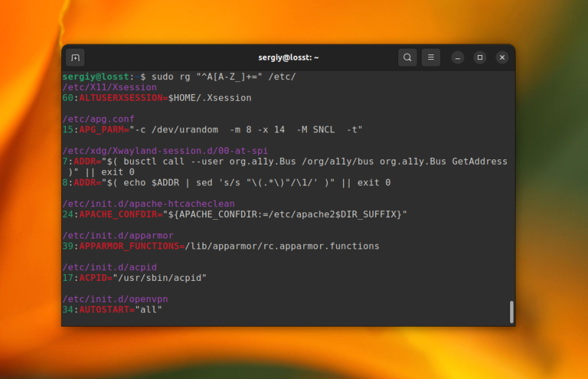
Task: Click the APACHE_CONFDIR highlighted variable
Action: point(118,214)
